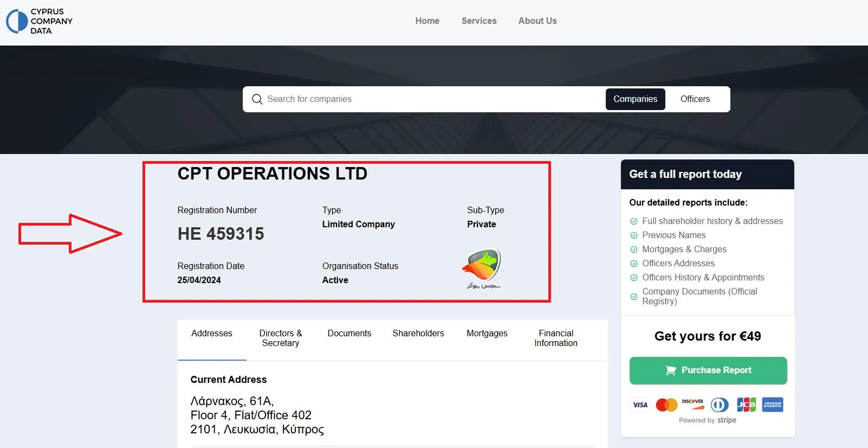
Task: Click the Diners Club card icon
Action: 720,405
